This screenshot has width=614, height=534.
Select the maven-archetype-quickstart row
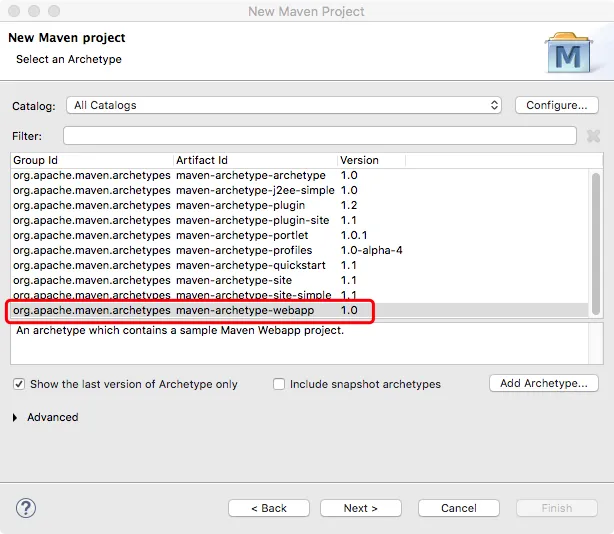pyautogui.click(x=299, y=265)
